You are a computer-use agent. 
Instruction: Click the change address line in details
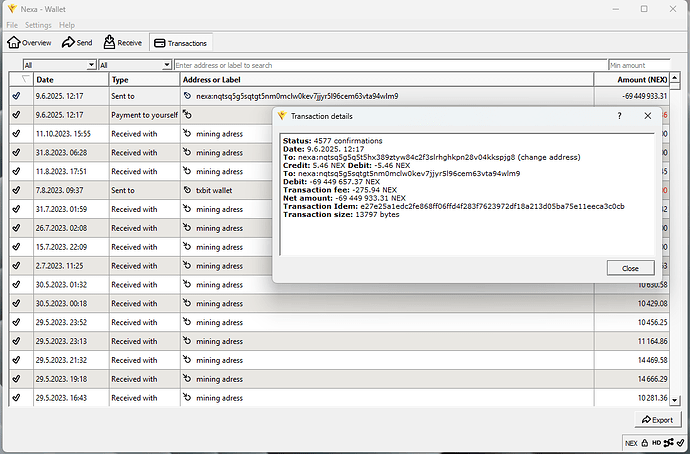coord(432,157)
